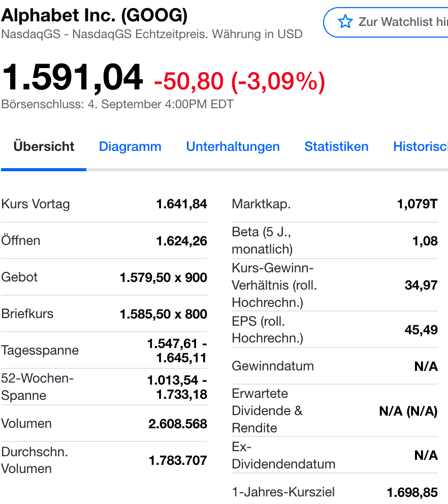The height and width of the screenshot is (504, 448).
Task: Select the Öffnen row value
Action: (x=182, y=240)
